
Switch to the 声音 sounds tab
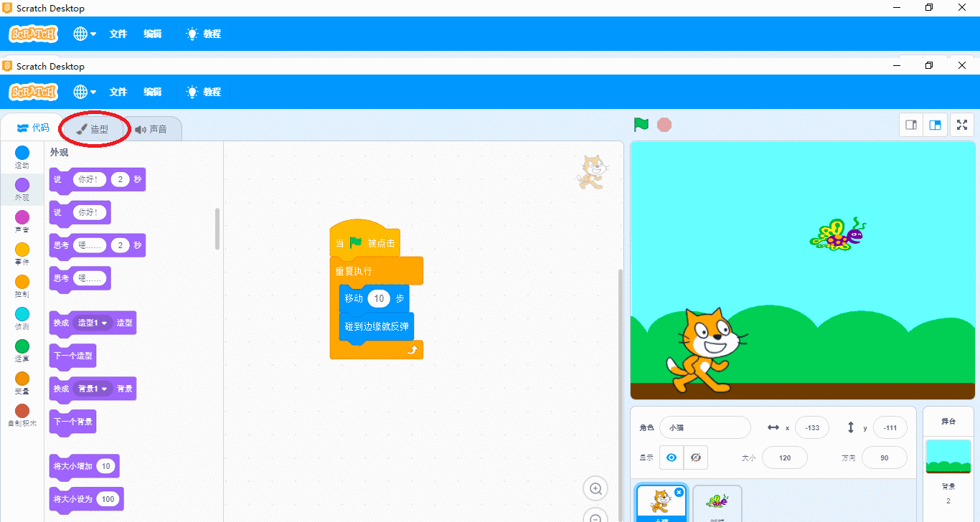pyautogui.click(x=151, y=129)
